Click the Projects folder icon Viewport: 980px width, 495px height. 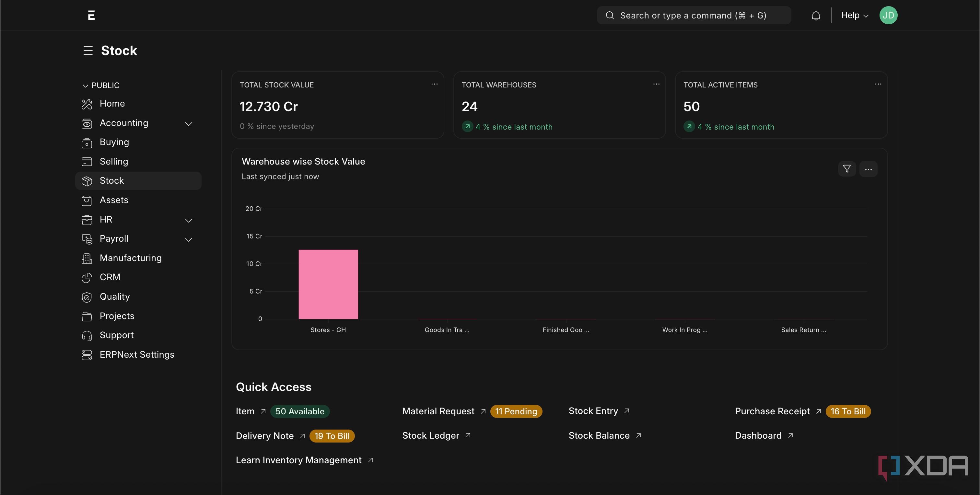point(87,316)
